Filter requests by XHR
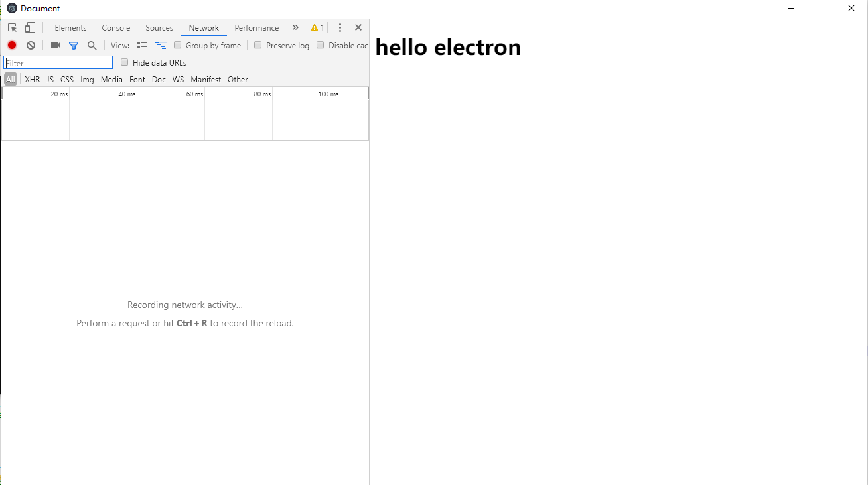Screen dimensions: 868x485 tap(33, 80)
